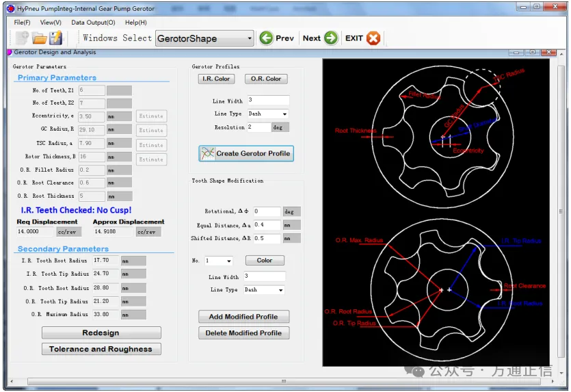Screen dimensions: 571x392
Task: Click the No. of Teeth Z1 field
Action: pos(92,90)
